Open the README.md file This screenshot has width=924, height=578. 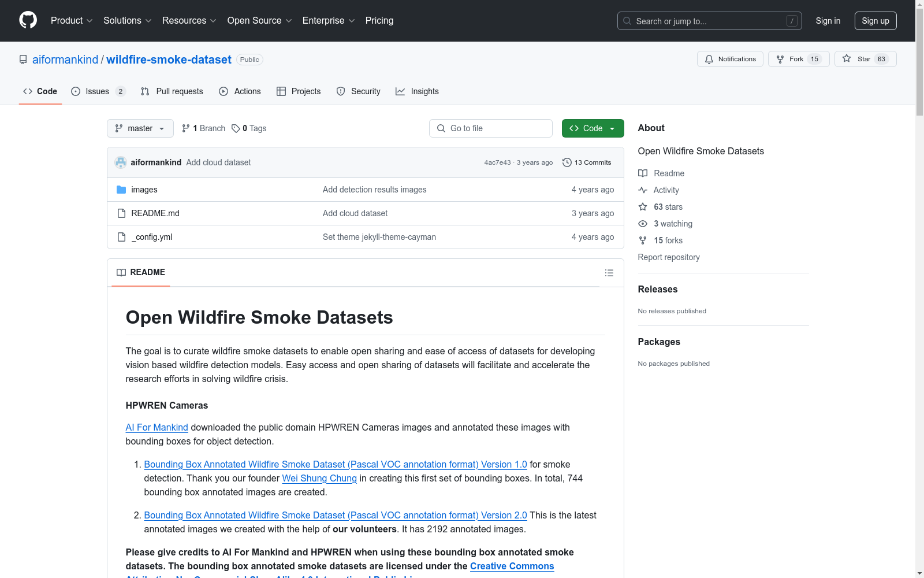[155, 213]
